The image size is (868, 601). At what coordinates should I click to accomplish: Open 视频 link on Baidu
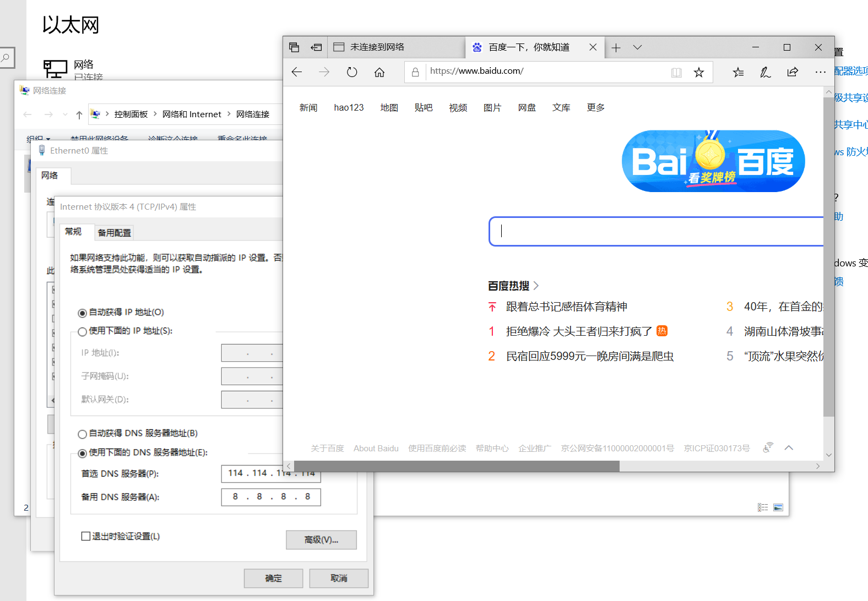tap(458, 108)
